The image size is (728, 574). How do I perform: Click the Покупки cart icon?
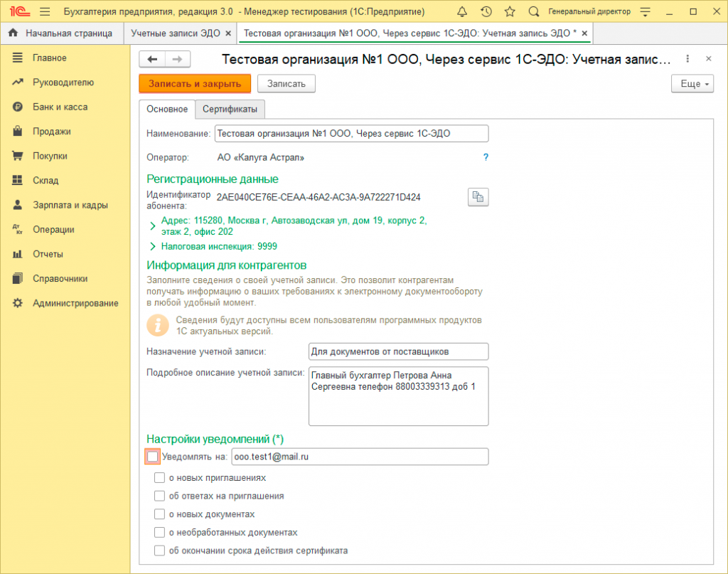[x=17, y=156]
